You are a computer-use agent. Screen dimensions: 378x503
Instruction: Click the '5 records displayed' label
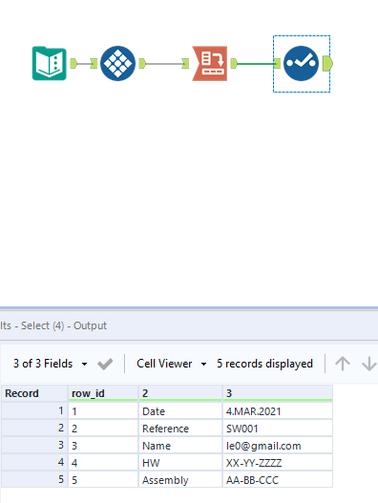pyautogui.click(x=265, y=364)
